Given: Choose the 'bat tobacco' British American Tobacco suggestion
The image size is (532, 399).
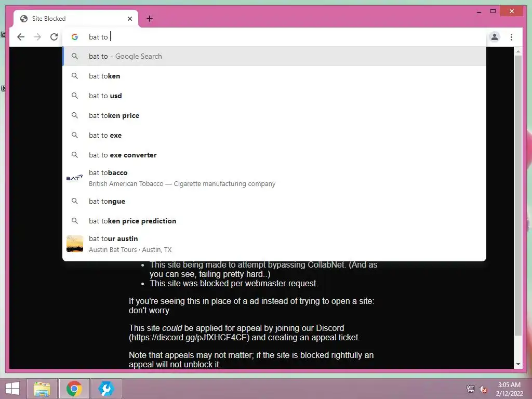Looking at the screenshot, I should click(x=274, y=178).
